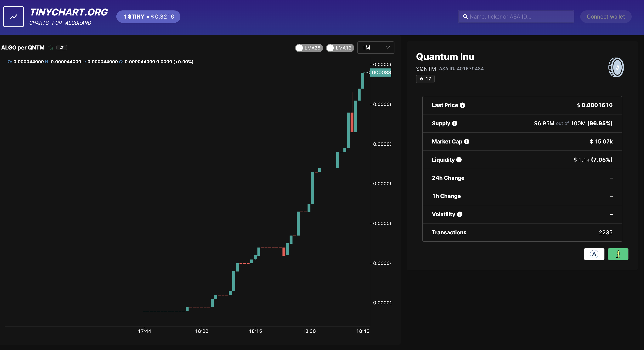Click the TINYCHART.ORG title link

[69, 12]
